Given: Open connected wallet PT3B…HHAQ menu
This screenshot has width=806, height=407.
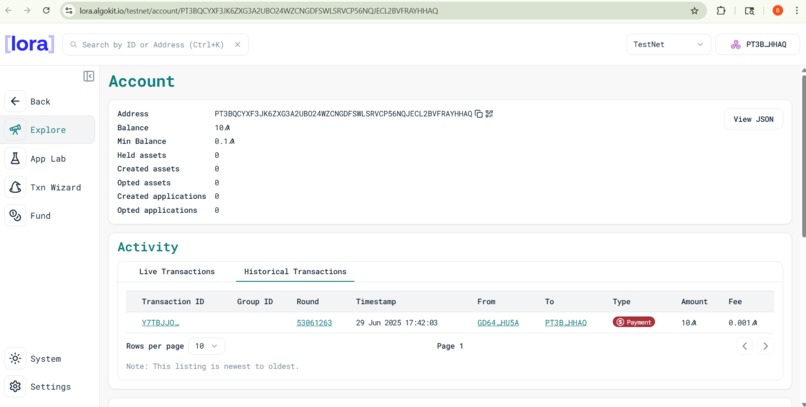Looking at the screenshot, I should (x=758, y=45).
